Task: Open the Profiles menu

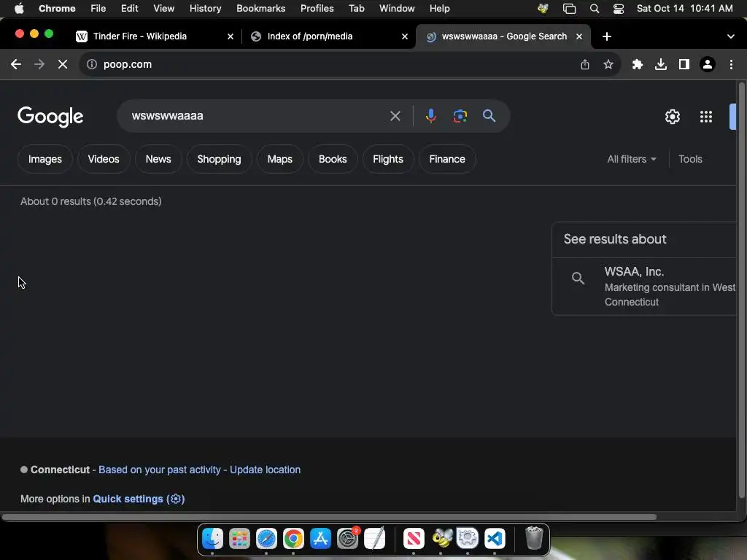Action: click(x=317, y=9)
